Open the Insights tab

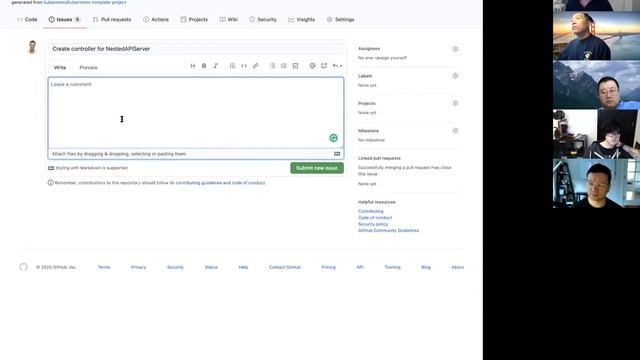point(302,20)
